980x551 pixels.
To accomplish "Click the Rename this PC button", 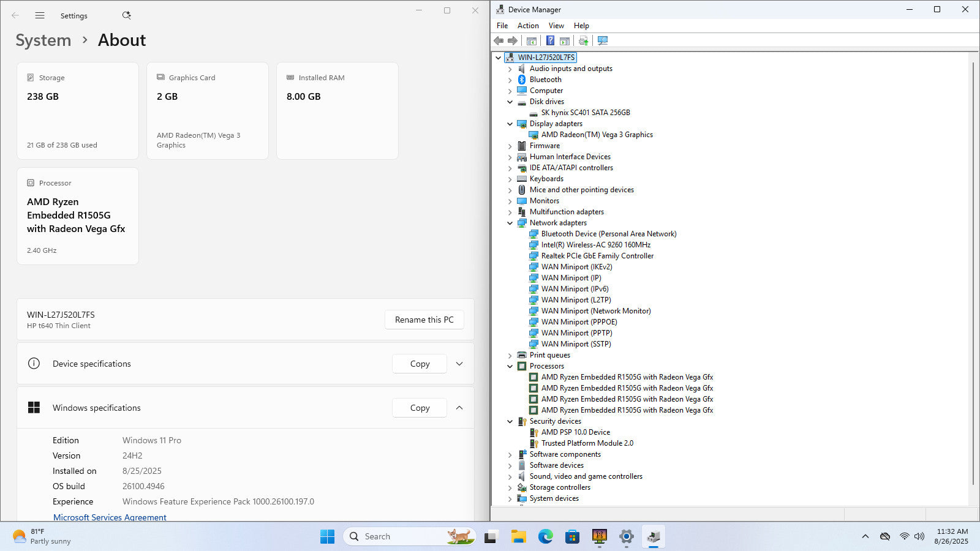I will pyautogui.click(x=424, y=320).
